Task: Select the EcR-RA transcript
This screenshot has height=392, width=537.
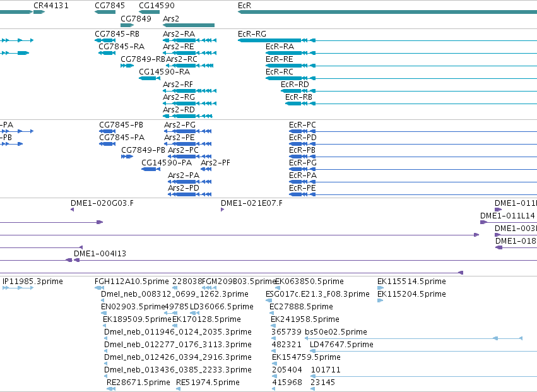Action: 280,47
